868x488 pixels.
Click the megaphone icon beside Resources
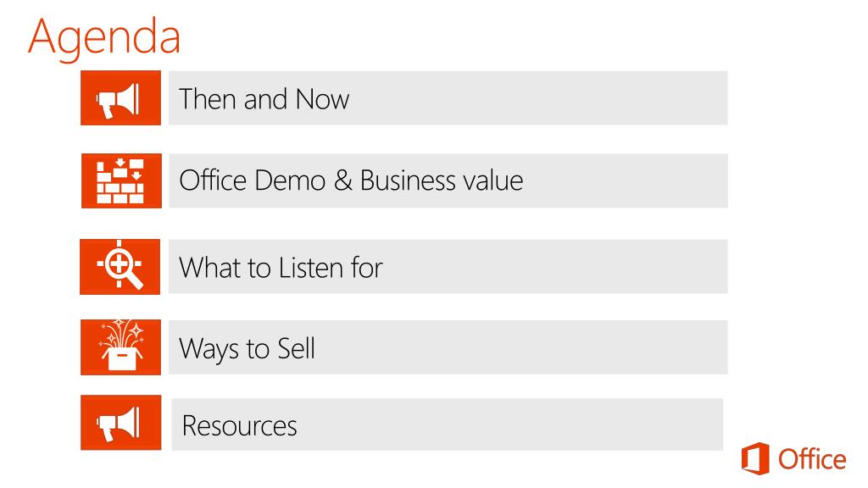coord(120,423)
